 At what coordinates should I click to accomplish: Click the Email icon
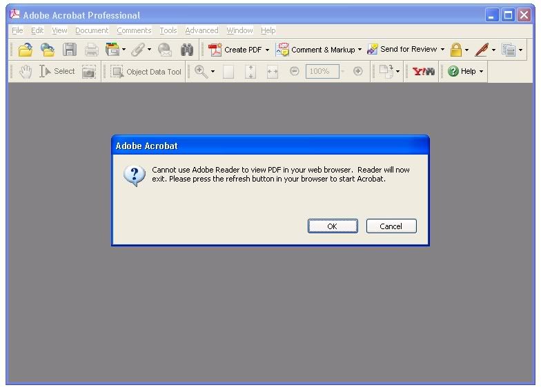tap(164, 50)
